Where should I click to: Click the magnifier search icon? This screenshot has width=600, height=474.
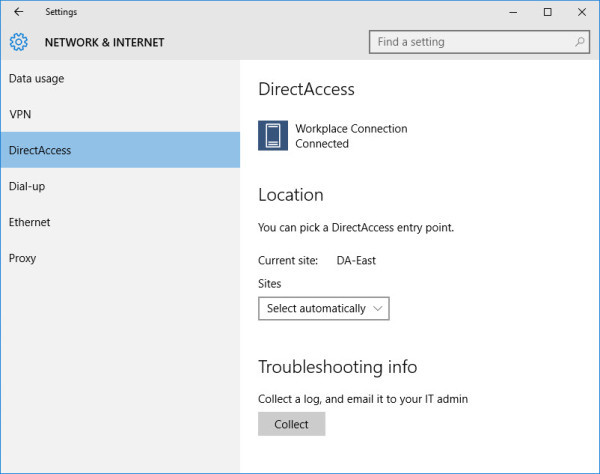point(580,42)
